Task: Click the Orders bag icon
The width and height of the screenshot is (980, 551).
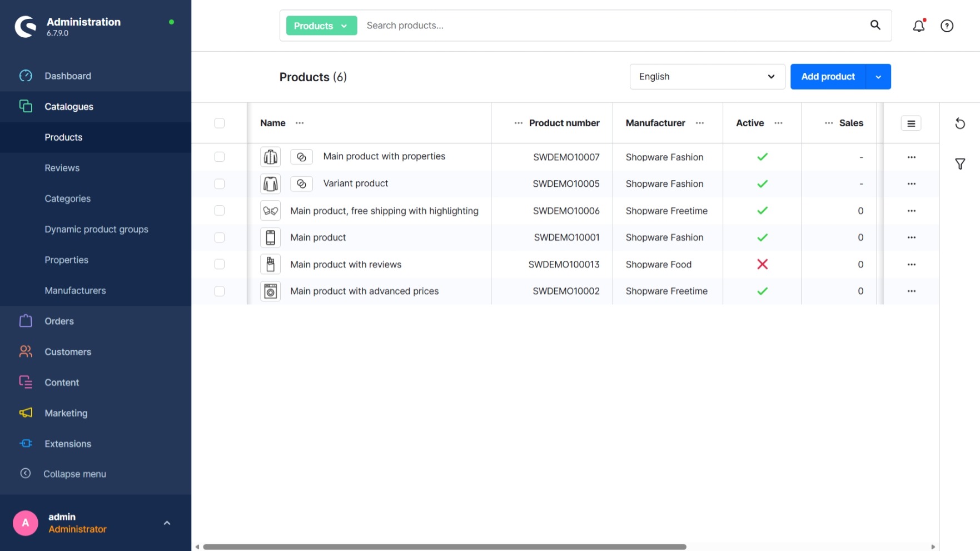Action: [x=26, y=321]
